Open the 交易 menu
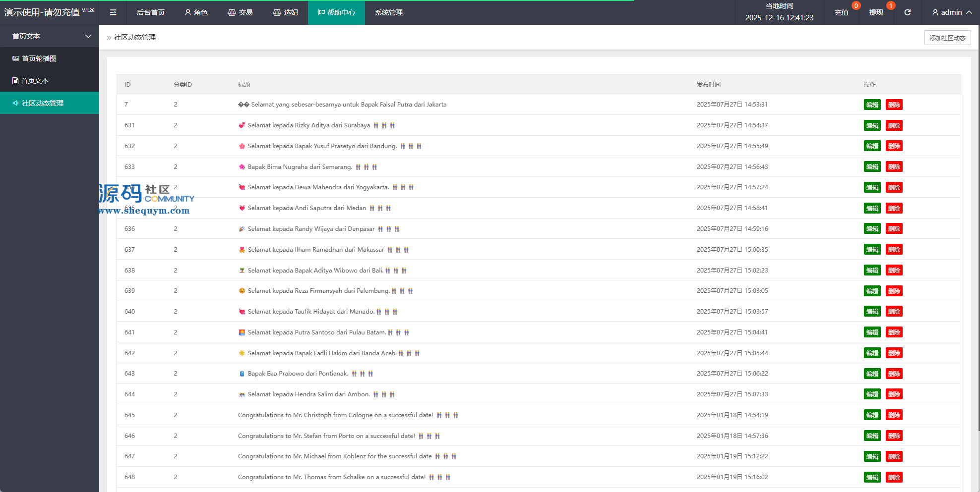This screenshot has height=492, width=980. click(x=240, y=12)
